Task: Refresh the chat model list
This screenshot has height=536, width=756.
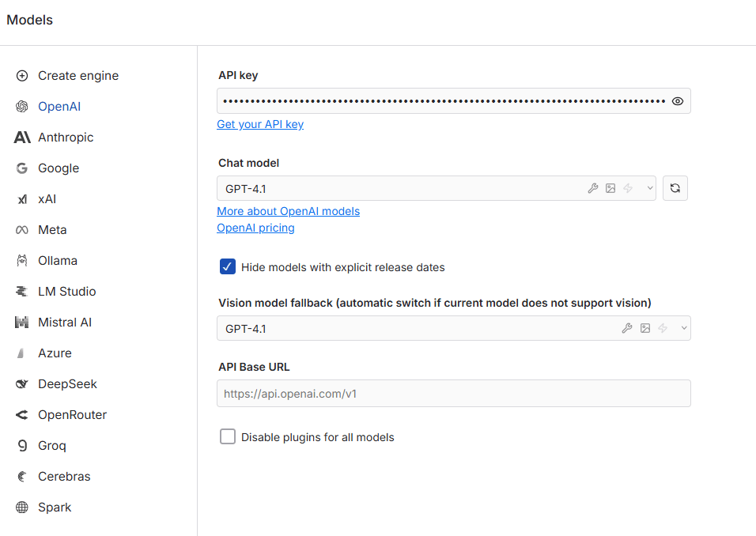Action: coord(675,188)
